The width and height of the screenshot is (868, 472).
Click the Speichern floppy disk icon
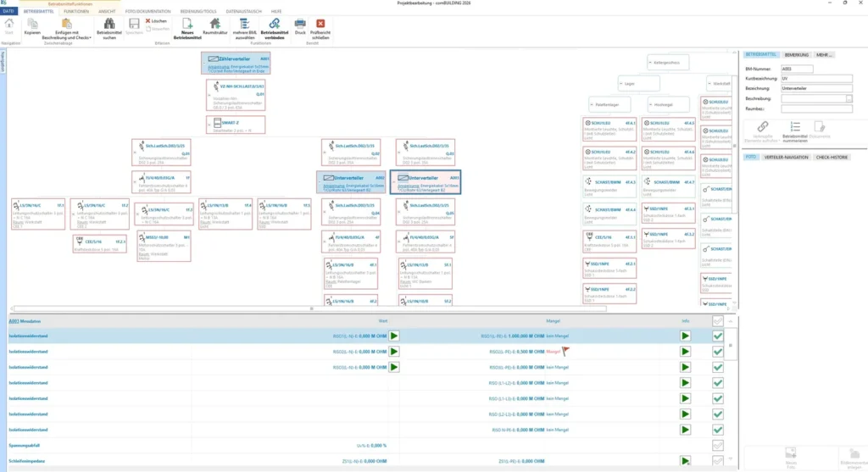[134, 24]
